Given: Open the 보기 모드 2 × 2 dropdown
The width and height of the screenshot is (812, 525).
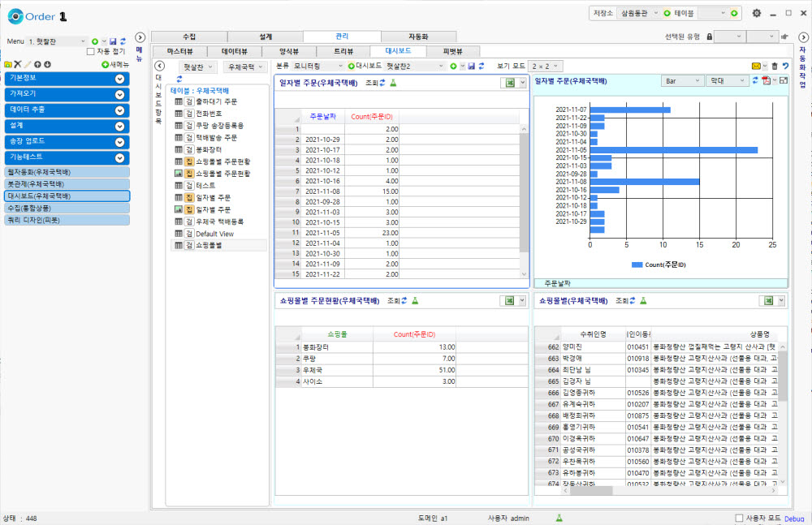Looking at the screenshot, I should (x=546, y=67).
